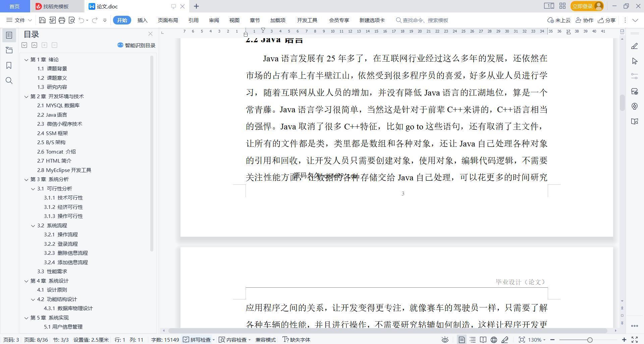Click 智能识别目录 in the outline panel

136,45
